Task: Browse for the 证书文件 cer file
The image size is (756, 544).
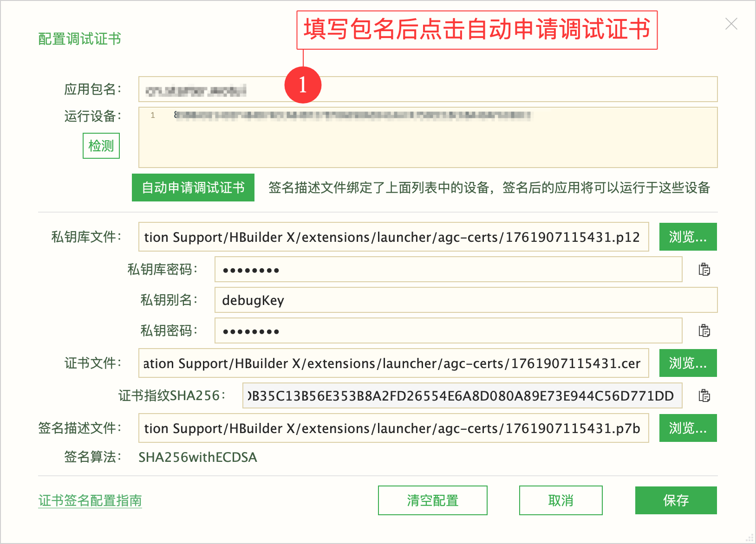Action: (x=687, y=363)
